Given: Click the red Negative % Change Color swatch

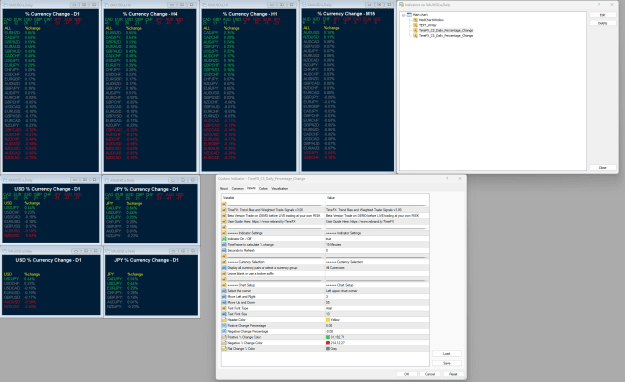Looking at the screenshot, I should [x=328, y=343].
